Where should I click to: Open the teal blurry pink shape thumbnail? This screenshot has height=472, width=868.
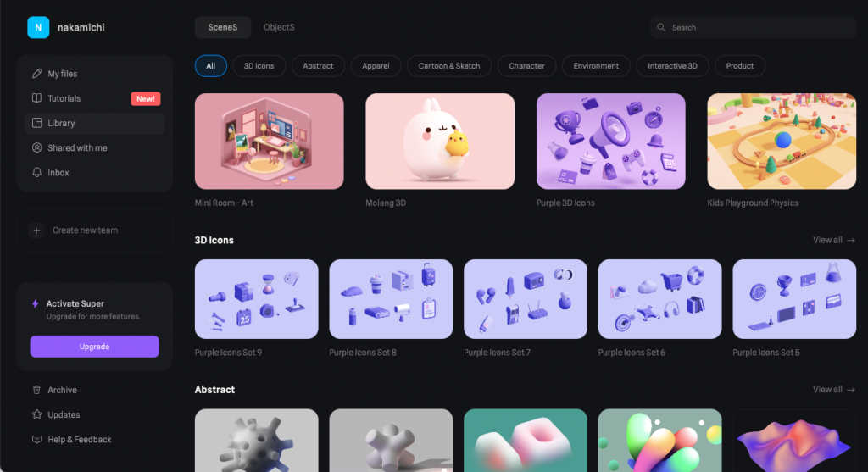tap(526, 441)
